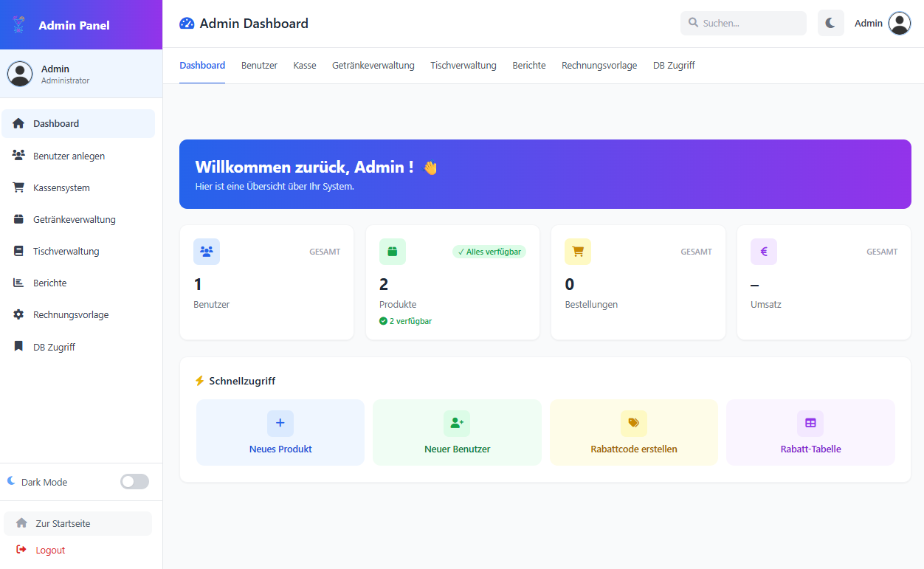The width and height of the screenshot is (924, 569).
Task: Click the Benutzer card count 1
Action: [x=198, y=284]
